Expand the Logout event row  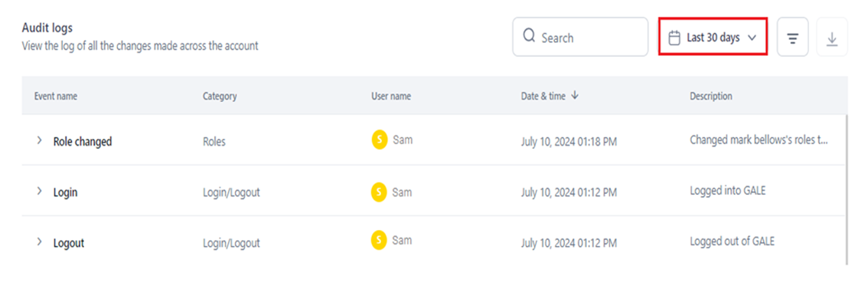(39, 241)
